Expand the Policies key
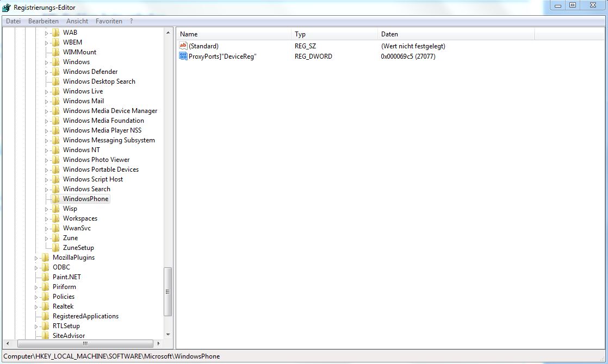 (x=36, y=297)
